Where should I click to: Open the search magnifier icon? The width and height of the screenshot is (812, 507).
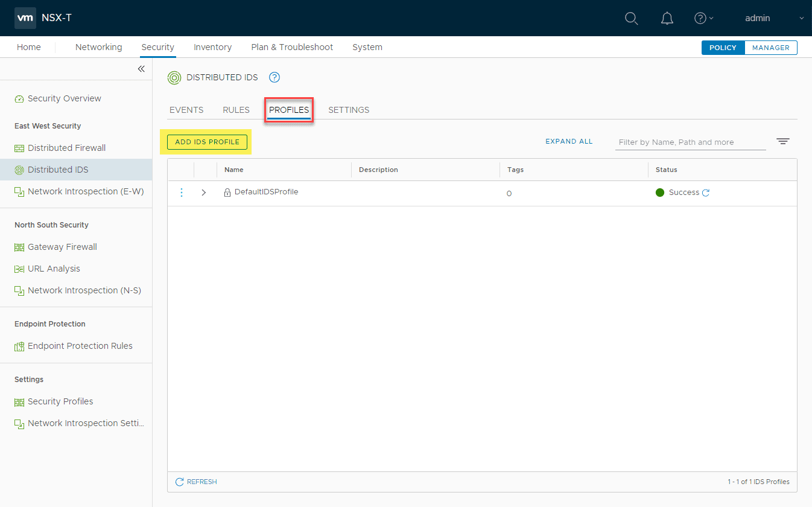point(631,19)
